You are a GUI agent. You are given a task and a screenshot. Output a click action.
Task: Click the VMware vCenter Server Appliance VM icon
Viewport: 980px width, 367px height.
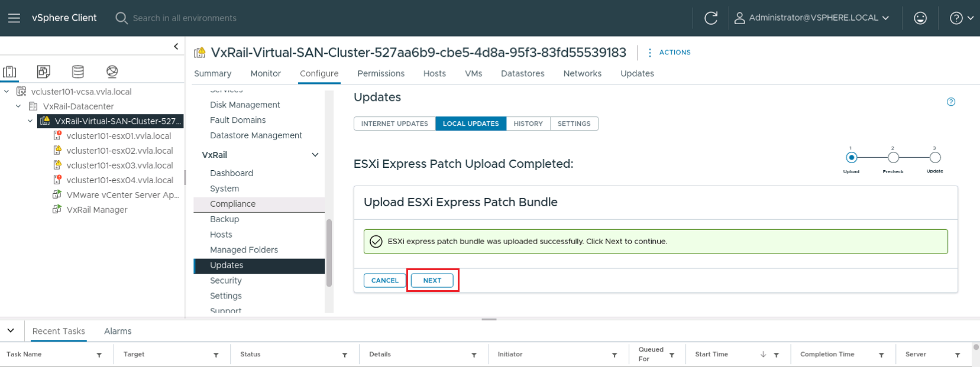click(x=57, y=194)
